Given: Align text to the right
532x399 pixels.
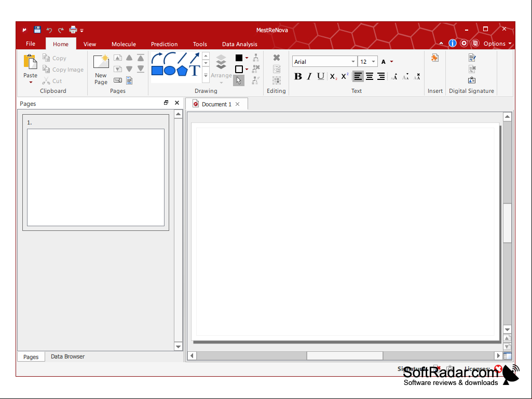Looking at the screenshot, I should pyautogui.click(x=381, y=76).
